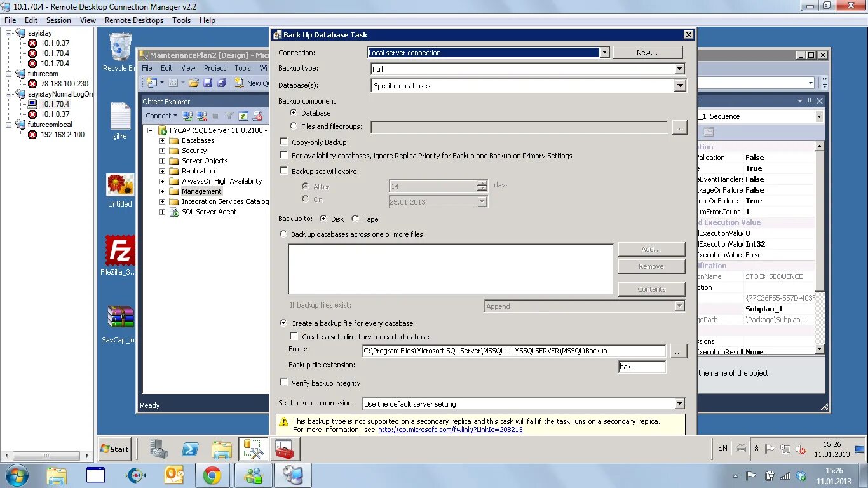Click the red toolbox icon in the remote taskbar
The image size is (868, 488).
click(x=284, y=449)
